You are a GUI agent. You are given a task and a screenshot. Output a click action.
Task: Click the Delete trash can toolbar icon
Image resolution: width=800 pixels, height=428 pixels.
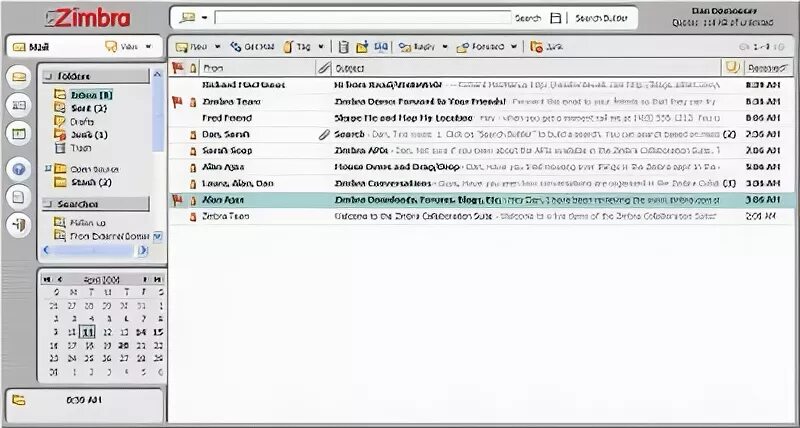344,47
